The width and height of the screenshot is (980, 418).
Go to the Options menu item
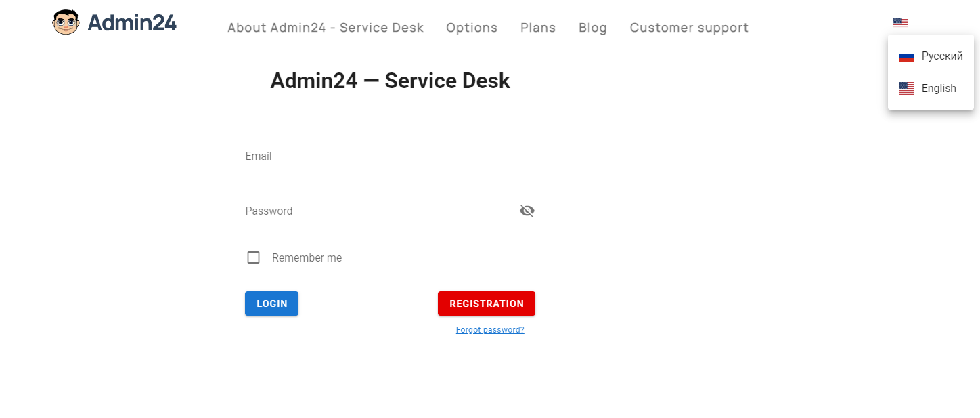472,28
